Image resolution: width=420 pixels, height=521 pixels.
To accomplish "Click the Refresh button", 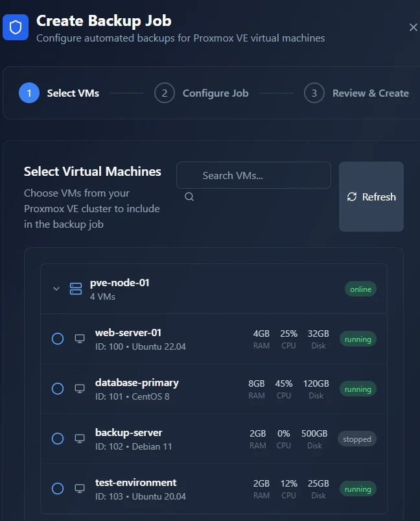I will (371, 197).
